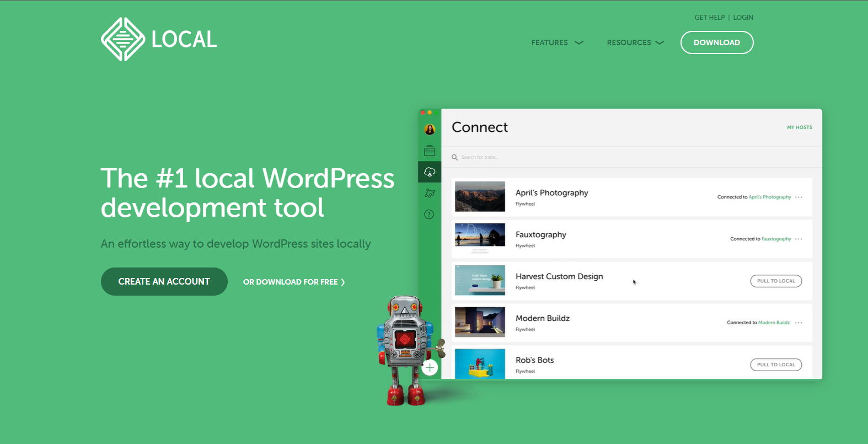Click the Connect heading
This screenshot has width=868, height=444.
click(x=480, y=127)
